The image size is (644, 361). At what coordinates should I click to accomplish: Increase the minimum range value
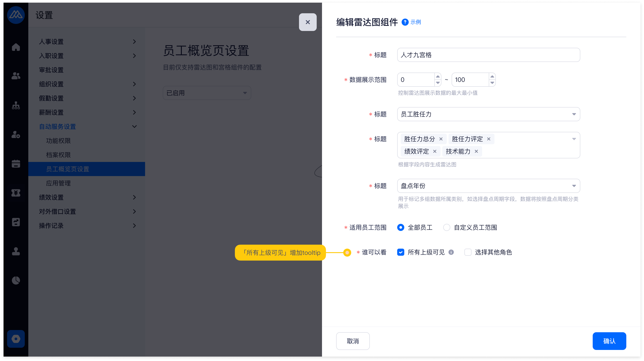click(438, 77)
